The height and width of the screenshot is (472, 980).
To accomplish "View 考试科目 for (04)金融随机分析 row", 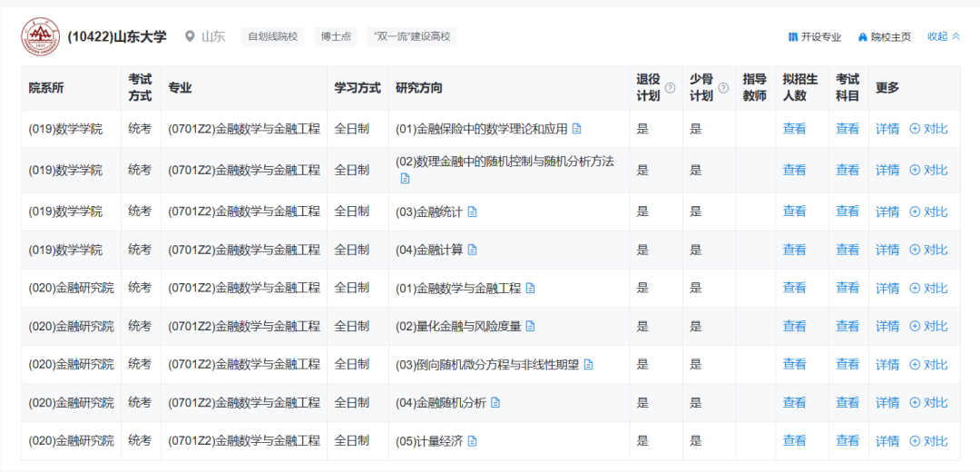I will tap(848, 403).
